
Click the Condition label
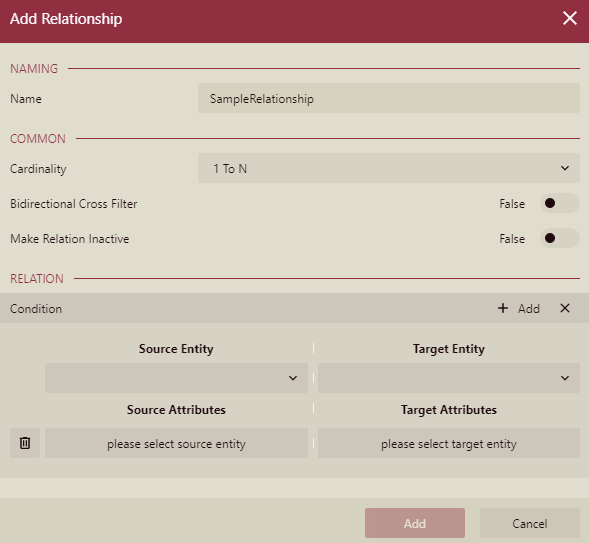click(x=36, y=309)
